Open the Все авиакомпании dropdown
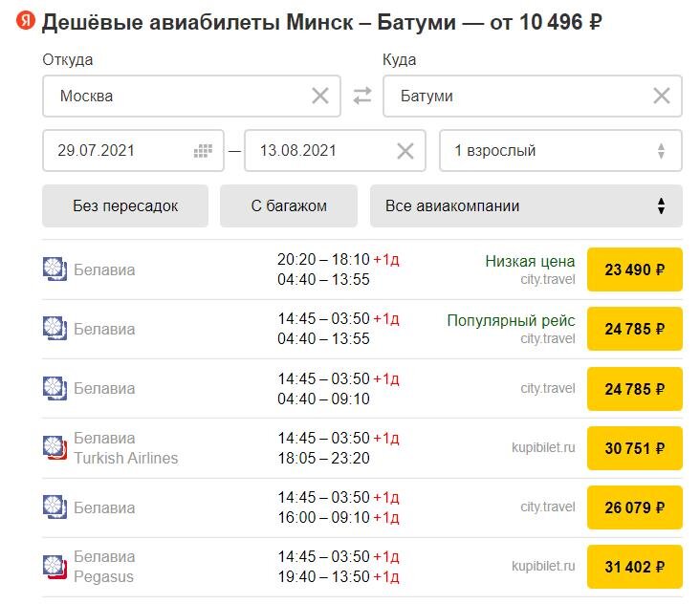 point(526,205)
